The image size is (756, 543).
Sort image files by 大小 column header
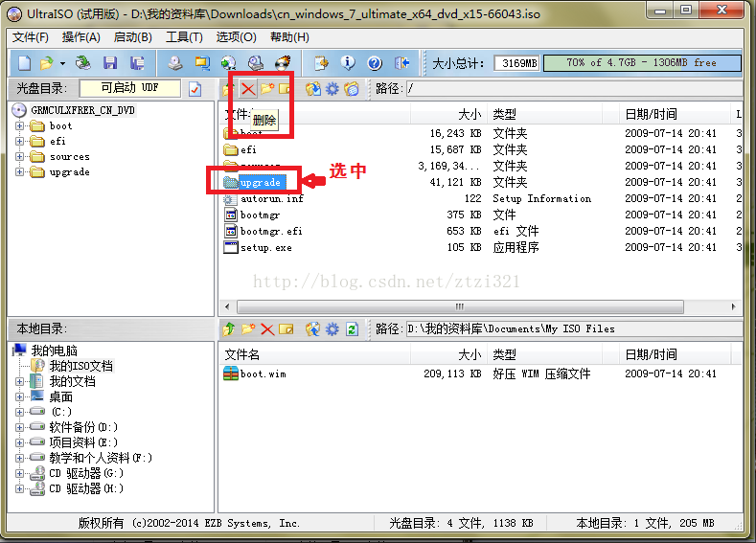click(447, 114)
